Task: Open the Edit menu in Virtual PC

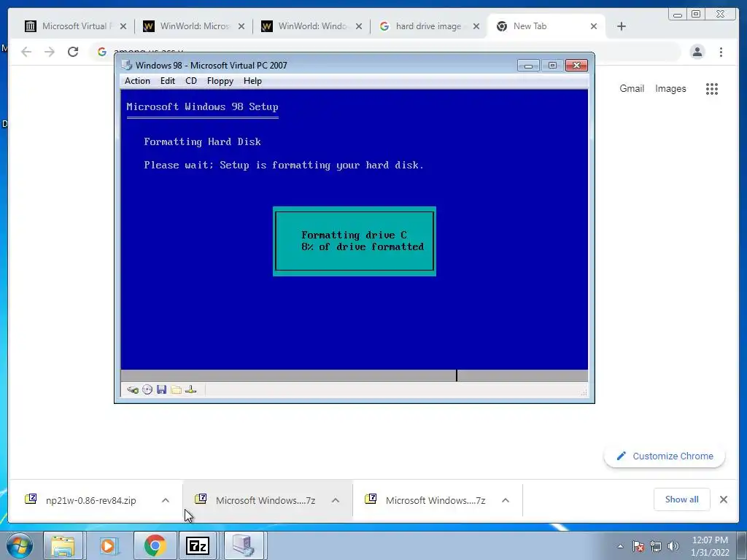Action: tap(168, 81)
